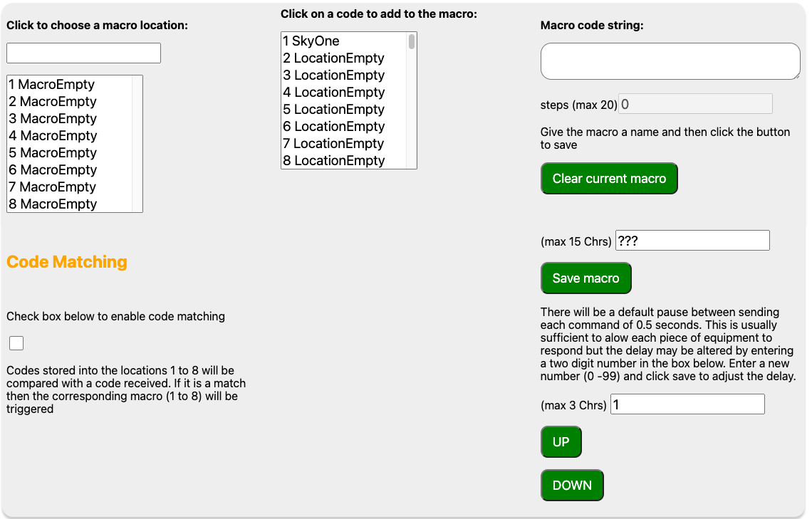The height and width of the screenshot is (519, 812).
Task: Click the macro name field showing ???
Action: point(692,241)
